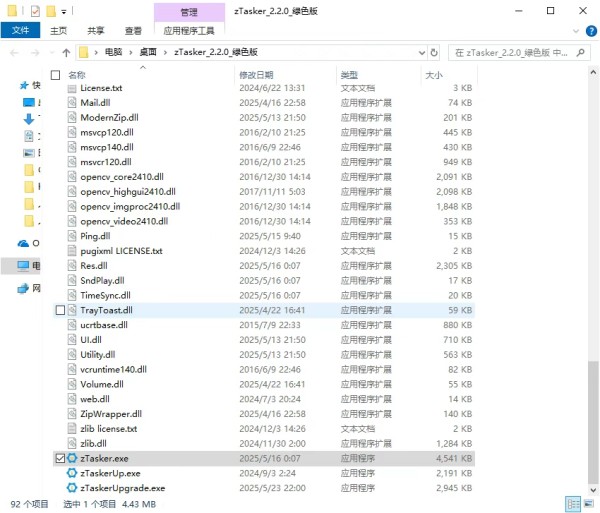Click the Help question mark icon
Image resolution: width=600 pixels, height=513 pixels.
[x=591, y=31]
